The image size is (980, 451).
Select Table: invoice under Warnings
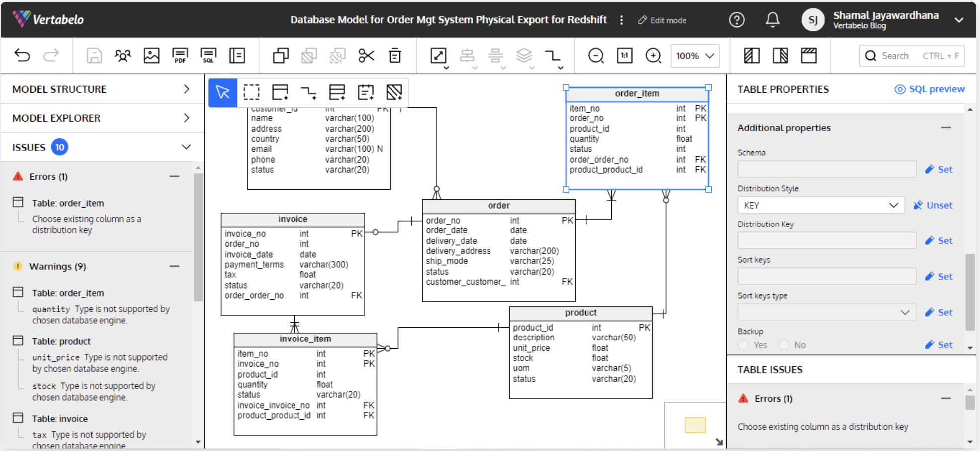pyautogui.click(x=60, y=419)
